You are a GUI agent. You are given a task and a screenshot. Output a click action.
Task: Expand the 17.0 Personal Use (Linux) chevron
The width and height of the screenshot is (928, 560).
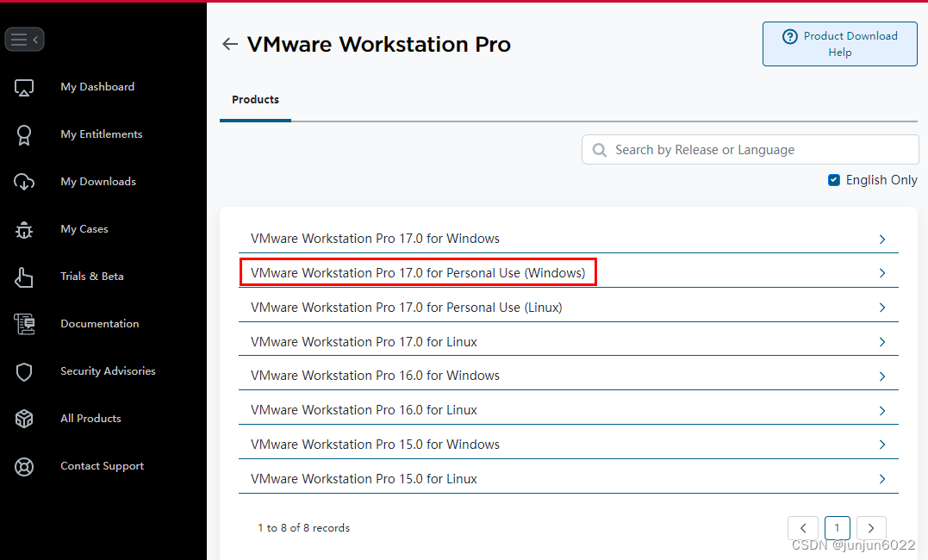(x=881, y=308)
